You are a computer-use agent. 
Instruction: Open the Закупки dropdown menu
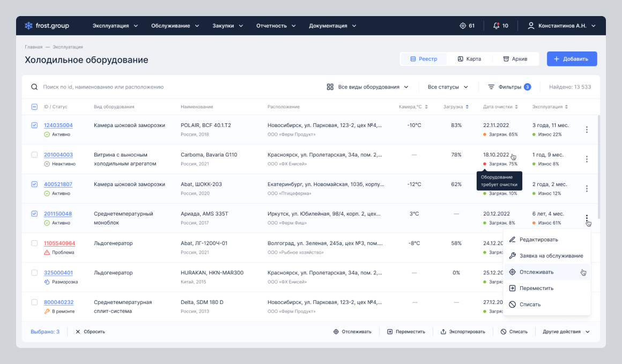228,26
